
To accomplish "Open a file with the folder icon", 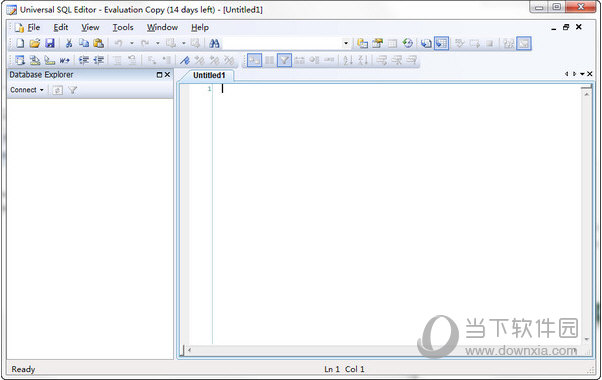I will [x=35, y=43].
